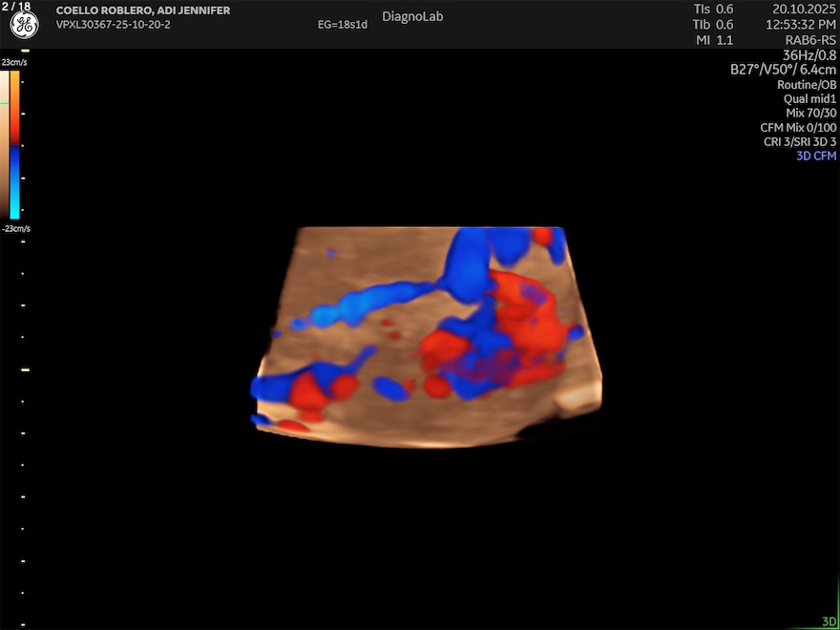Click the green 3D indicator in the corner
Viewport: 840px width, 630px height.
coord(829,621)
